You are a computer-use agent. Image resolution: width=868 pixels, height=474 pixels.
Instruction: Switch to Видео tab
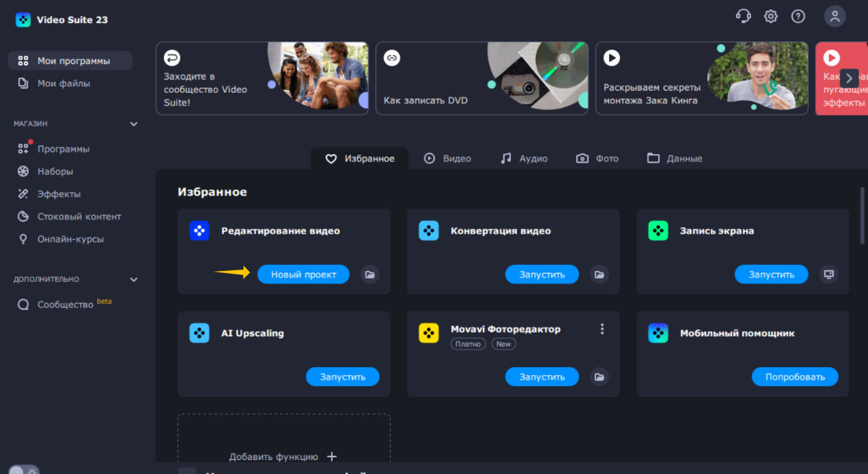pos(447,159)
